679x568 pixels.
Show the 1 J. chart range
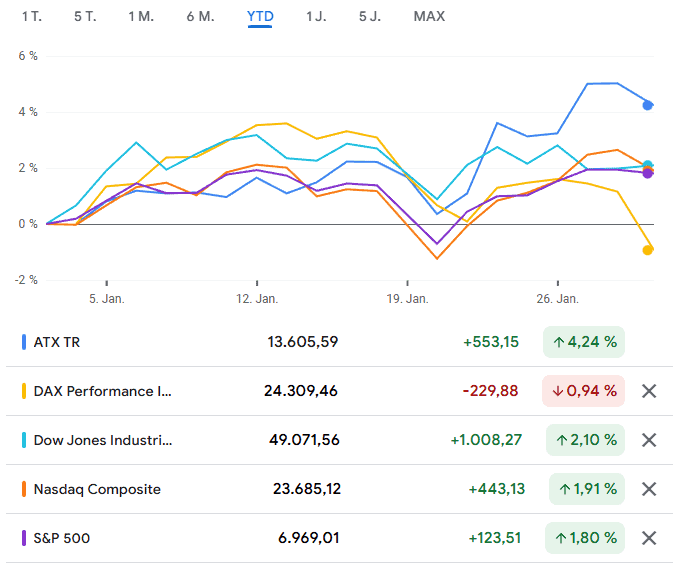click(x=316, y=16)
